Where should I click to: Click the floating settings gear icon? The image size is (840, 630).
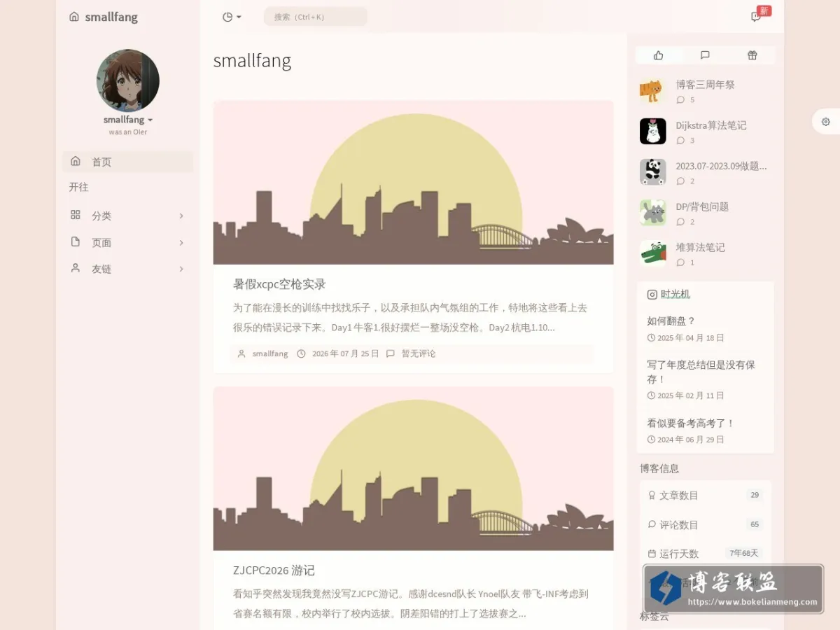(826, 121)
